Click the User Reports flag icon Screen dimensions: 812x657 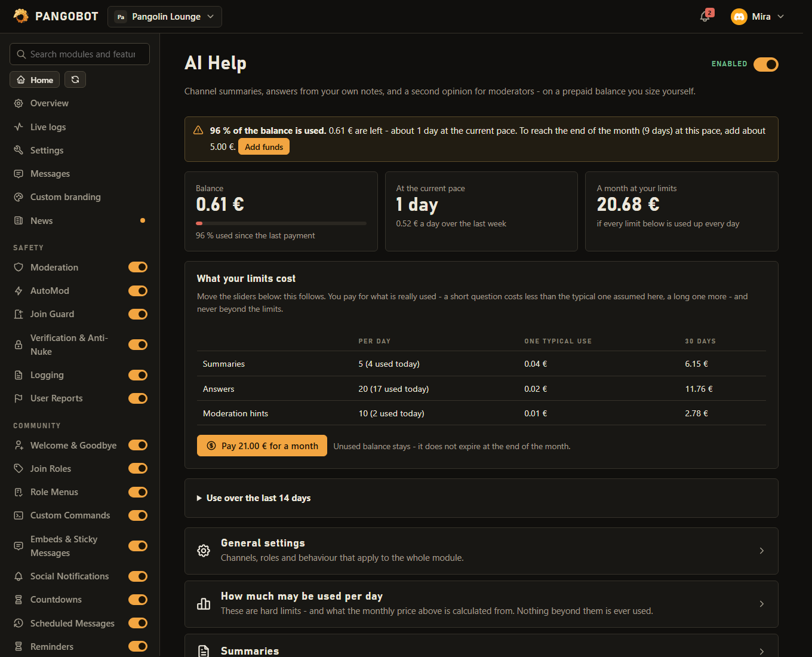point(19,398)
